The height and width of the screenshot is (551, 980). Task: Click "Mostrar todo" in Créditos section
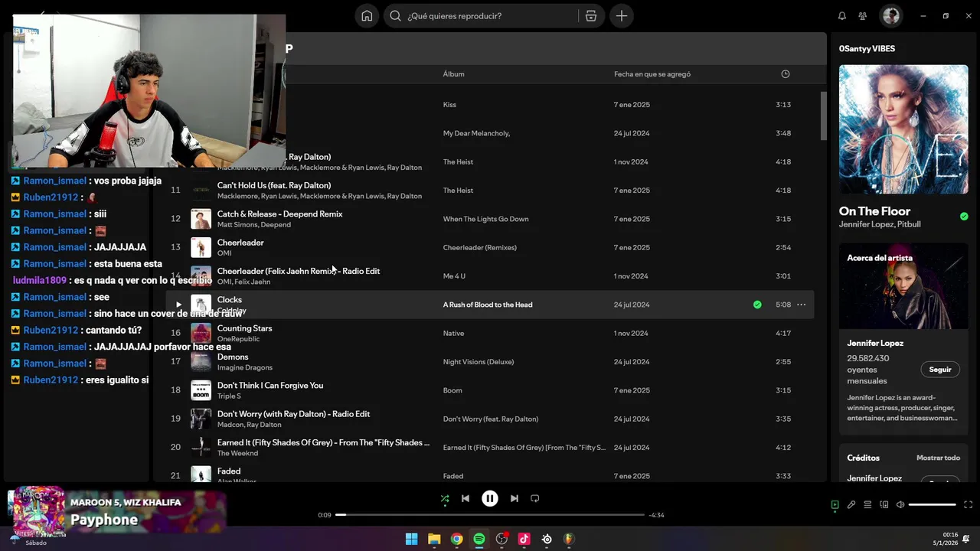click(x=938, y=458)
